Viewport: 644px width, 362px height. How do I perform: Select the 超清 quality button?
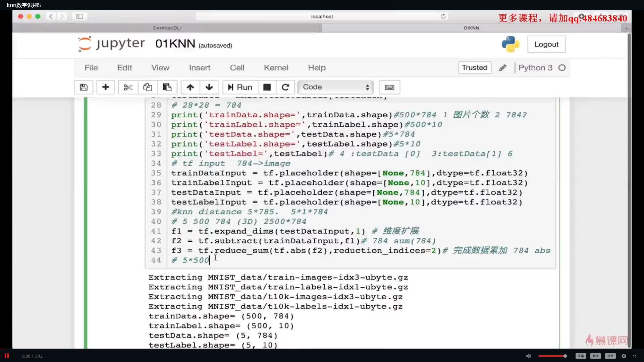596,356
